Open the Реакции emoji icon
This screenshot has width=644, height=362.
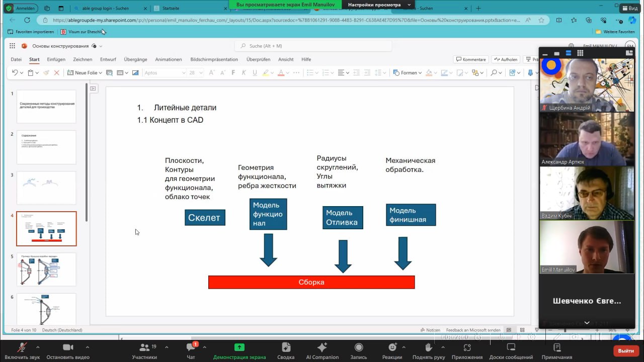pyautogui.click(x=392, y=348)
